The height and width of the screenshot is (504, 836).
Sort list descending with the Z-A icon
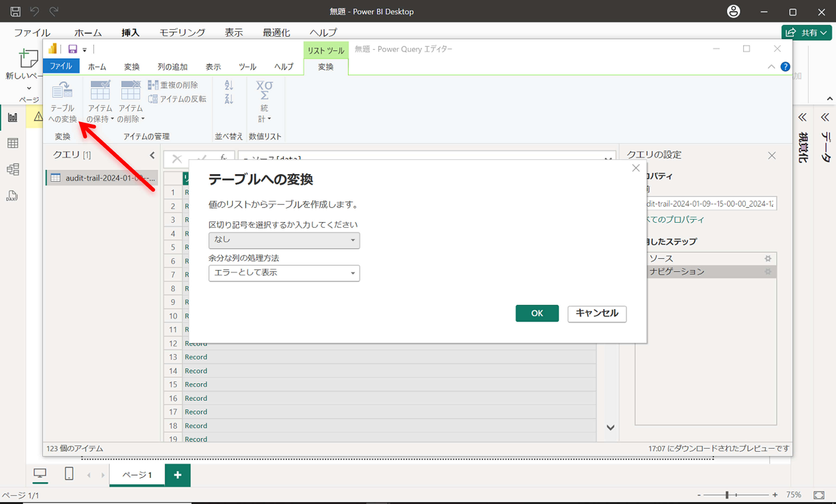(x=229, y=99)
